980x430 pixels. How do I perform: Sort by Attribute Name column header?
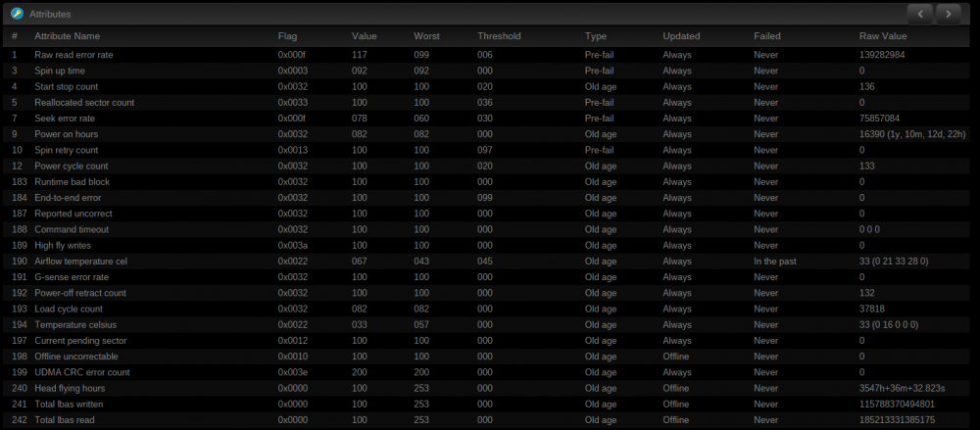click(67, 36)
